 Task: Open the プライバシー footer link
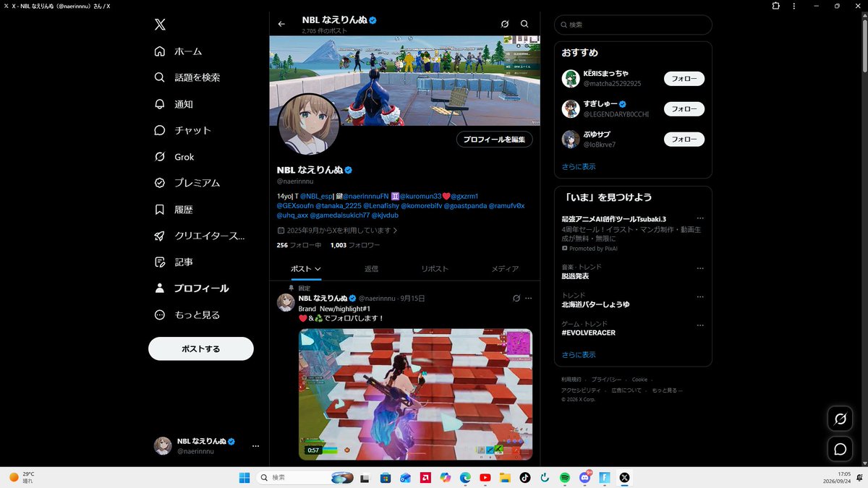(605, 379)
